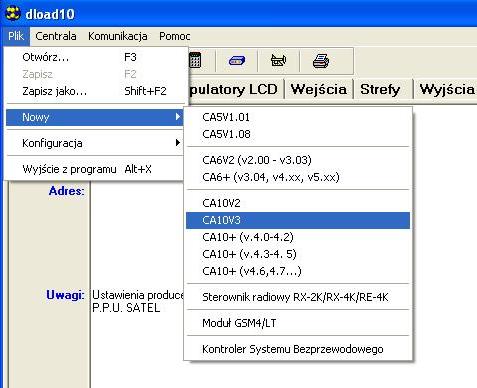477x388 pixels.
Task: Select CA10+ (v.4.0-4.2) entry
Action: pos(298,237)
